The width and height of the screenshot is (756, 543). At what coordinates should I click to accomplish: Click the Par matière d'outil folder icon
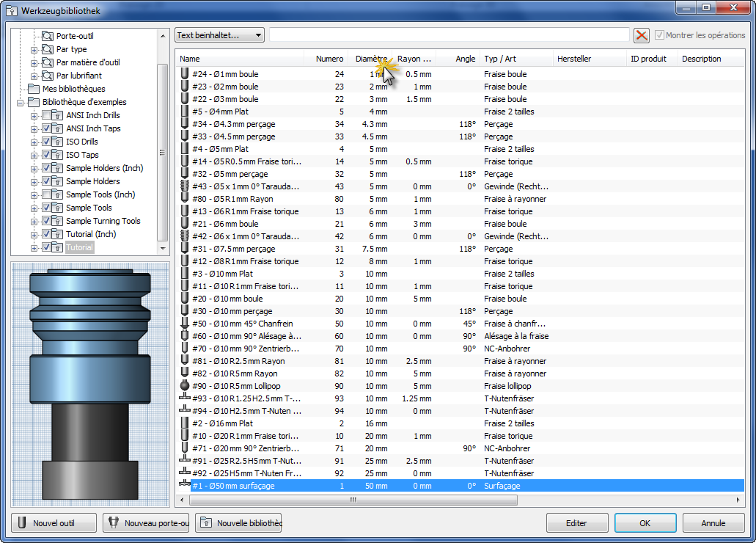click(x=47, y=62)
